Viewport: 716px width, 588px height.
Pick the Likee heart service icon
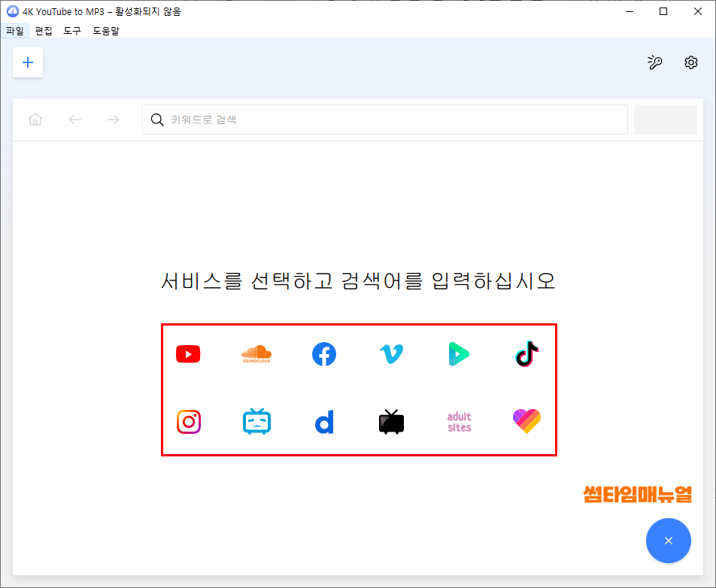coord(527,421)
